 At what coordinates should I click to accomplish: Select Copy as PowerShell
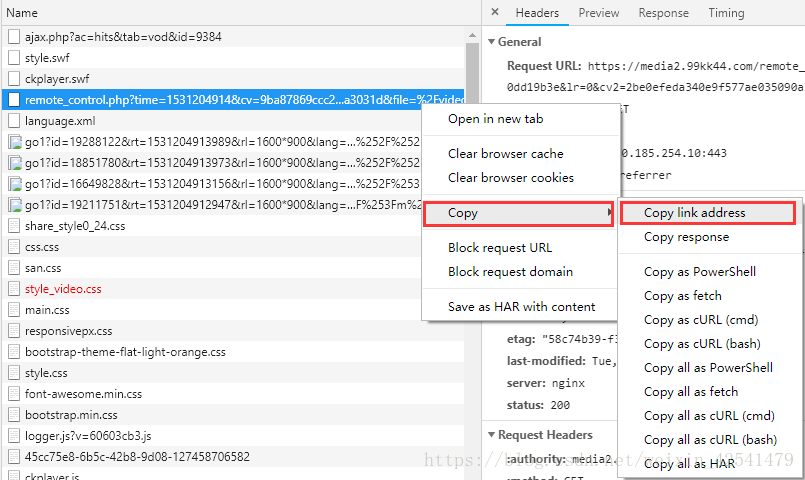[708, 272]
